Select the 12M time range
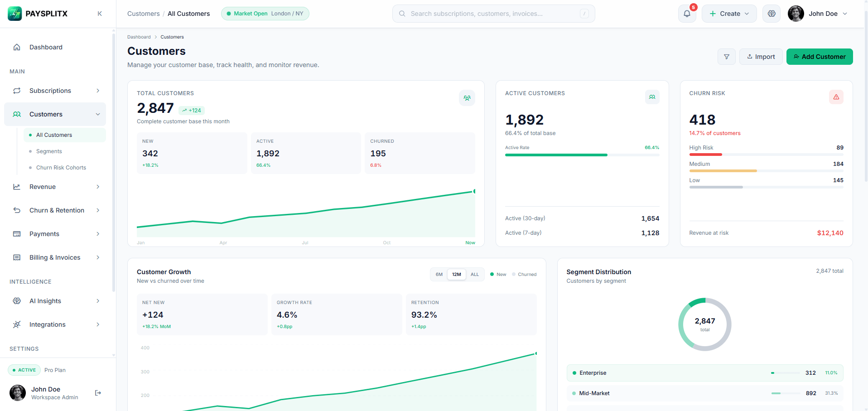This screenshot has height=411, width=868. [457, 275]
